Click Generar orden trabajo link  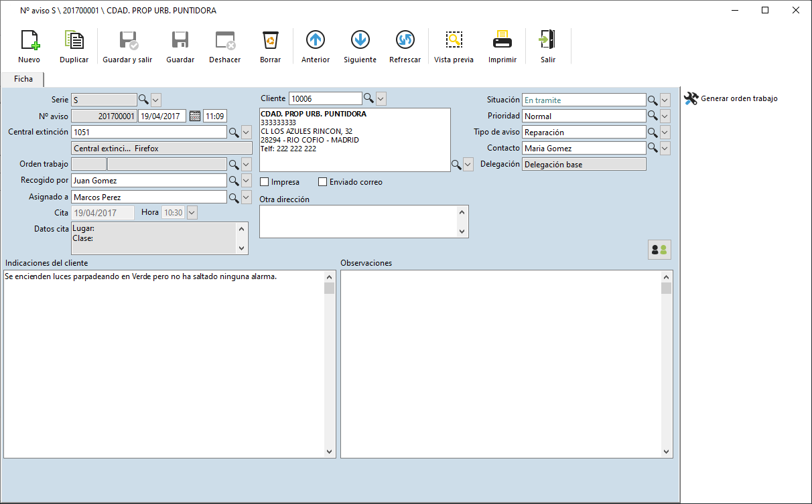pyautogui.click(x=739, y=98)
